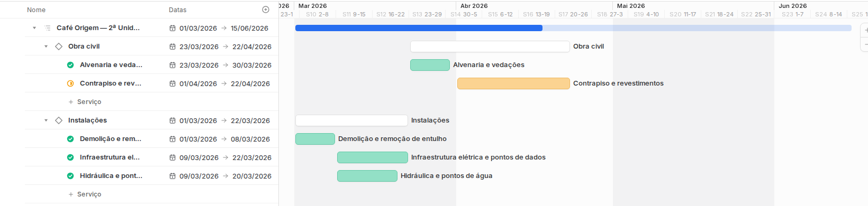Select the orange Contrapiso e revestimentos bar
Screen dimensions: 868x206
click(x=513, y=83)
